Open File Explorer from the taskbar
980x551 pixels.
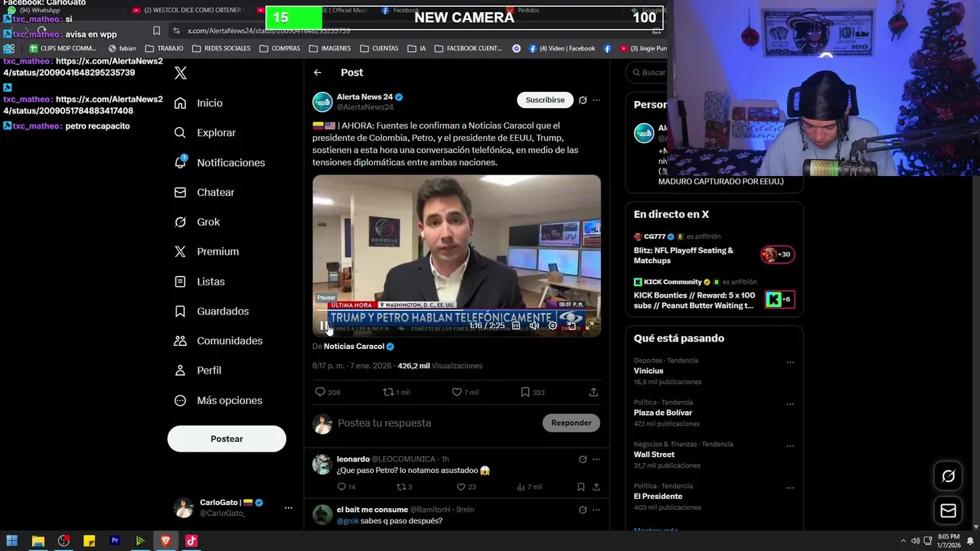(38, 541)
